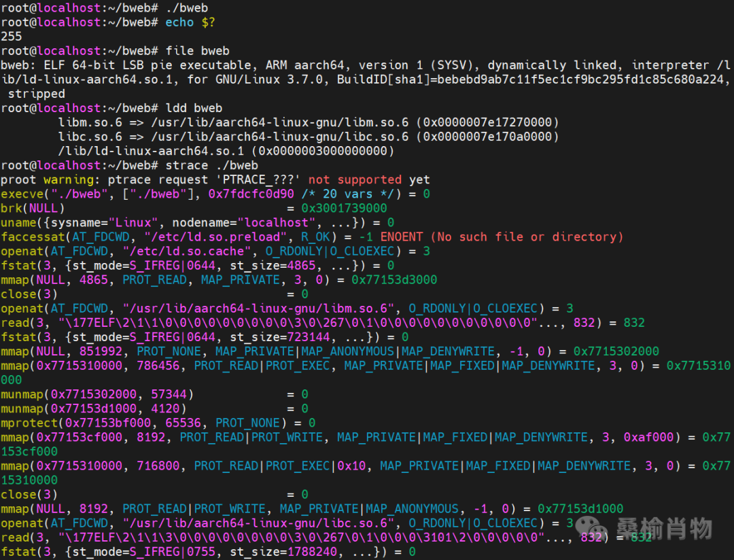Click the 255 exit code output
The width and height of the screenshot is (734, 560).
12,36
